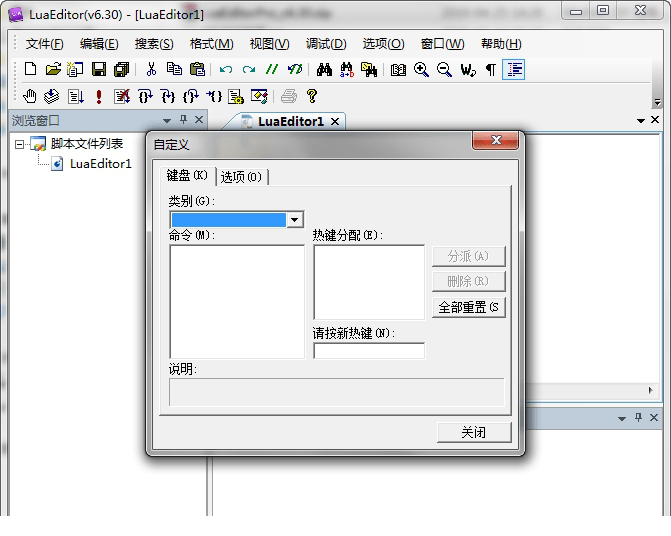Select LuaEditor1 in the file tree

pyautogui.click(x=101, y=164)
